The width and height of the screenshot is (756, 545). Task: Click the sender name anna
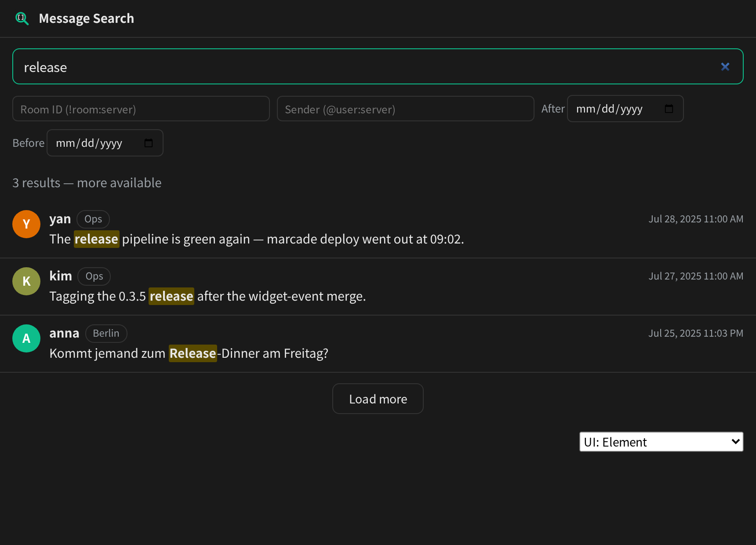point(64,333)
